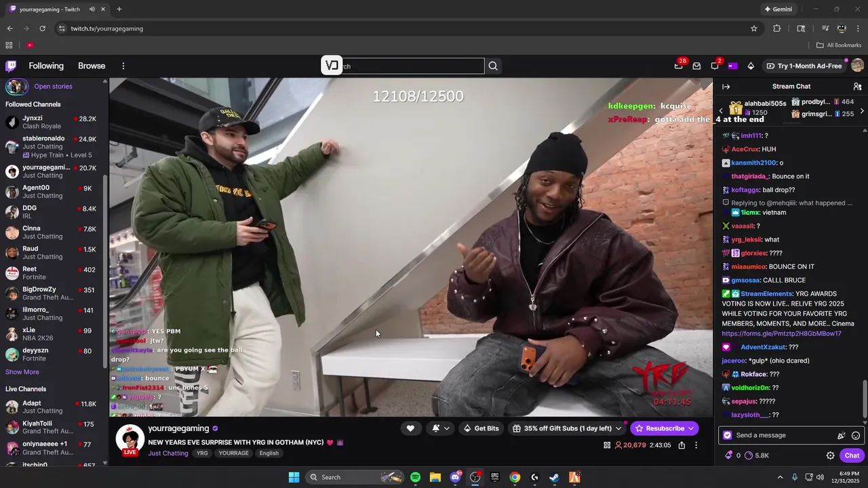Mute the tab using the speaker icon
The height and width of the screenshot is (488, 868).
coord(92,9)
